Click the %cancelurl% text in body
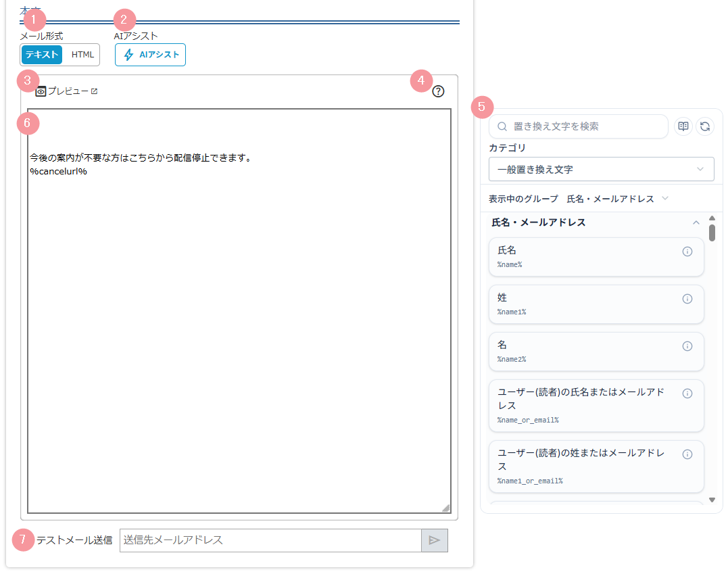The height and width of the screenshot is (576, 728). [x=59, y=172]
